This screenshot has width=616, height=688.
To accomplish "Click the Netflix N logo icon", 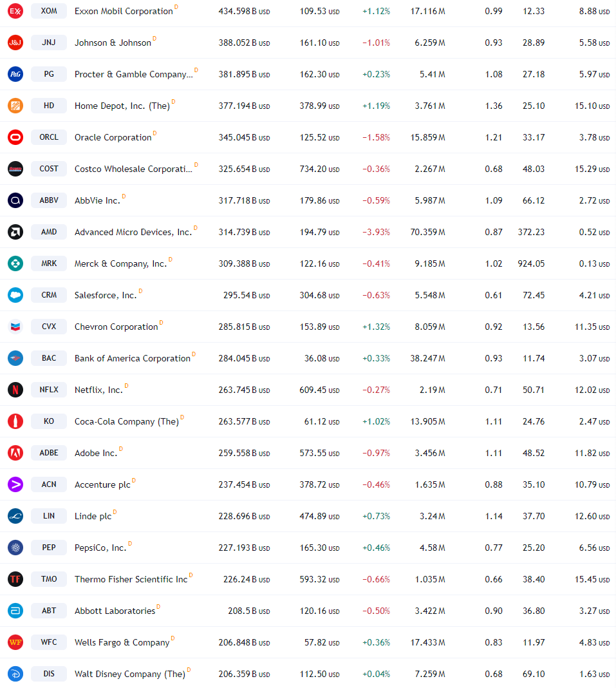I will pos(15,390).
